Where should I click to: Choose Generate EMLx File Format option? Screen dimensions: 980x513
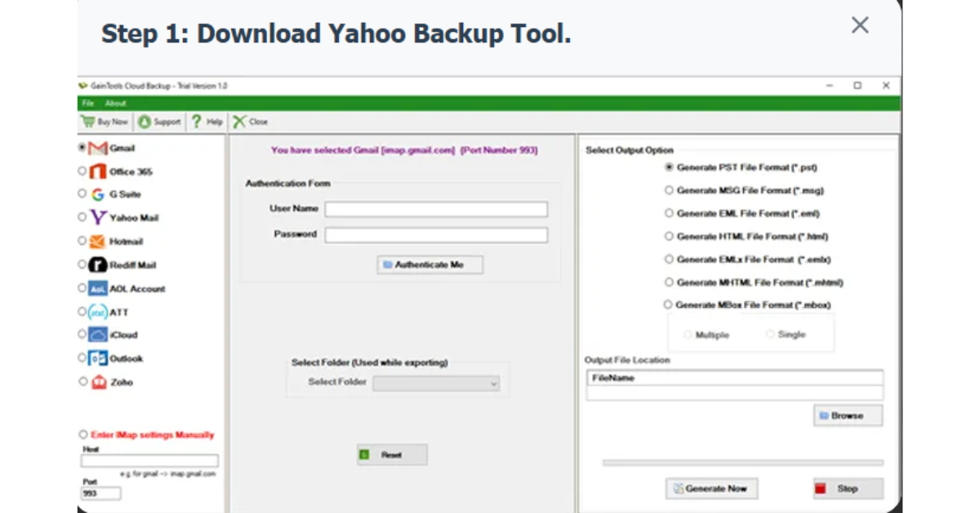point(669,259)
